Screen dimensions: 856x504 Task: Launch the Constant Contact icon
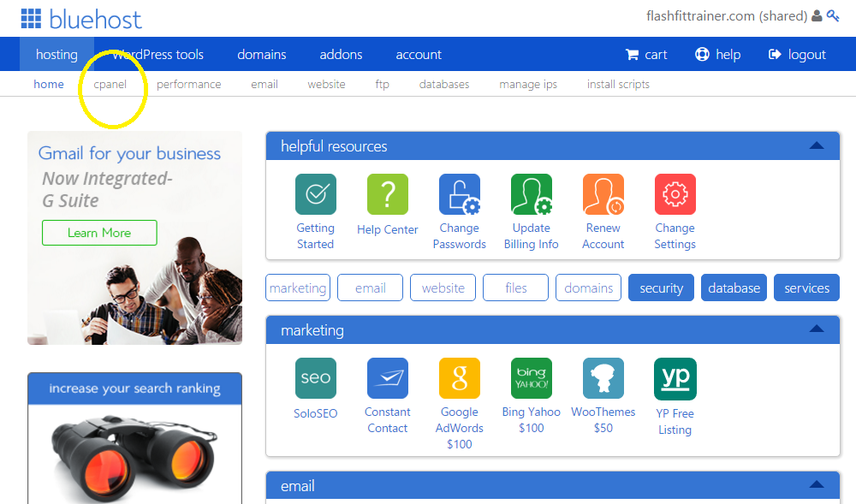pyautogui.click(x=388, y=378)
